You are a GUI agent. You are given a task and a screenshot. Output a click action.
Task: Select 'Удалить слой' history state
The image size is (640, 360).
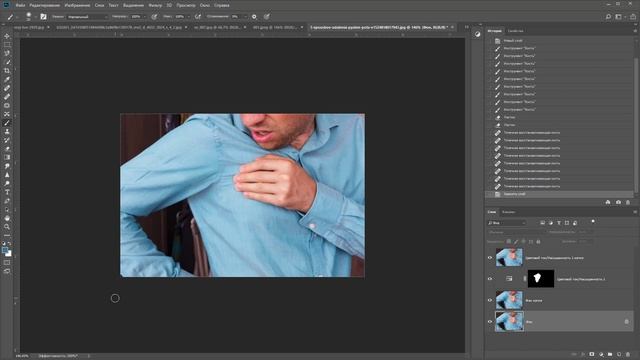coord(514,194)
